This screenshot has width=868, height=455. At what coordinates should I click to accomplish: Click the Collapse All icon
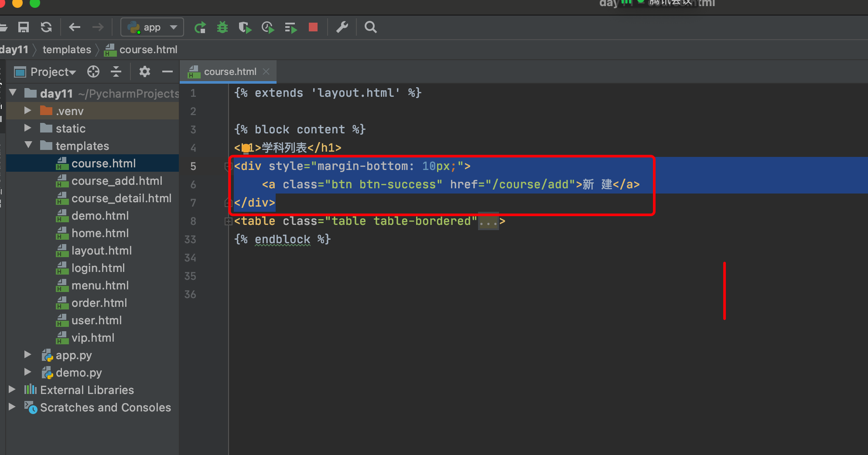pos(116,71)
